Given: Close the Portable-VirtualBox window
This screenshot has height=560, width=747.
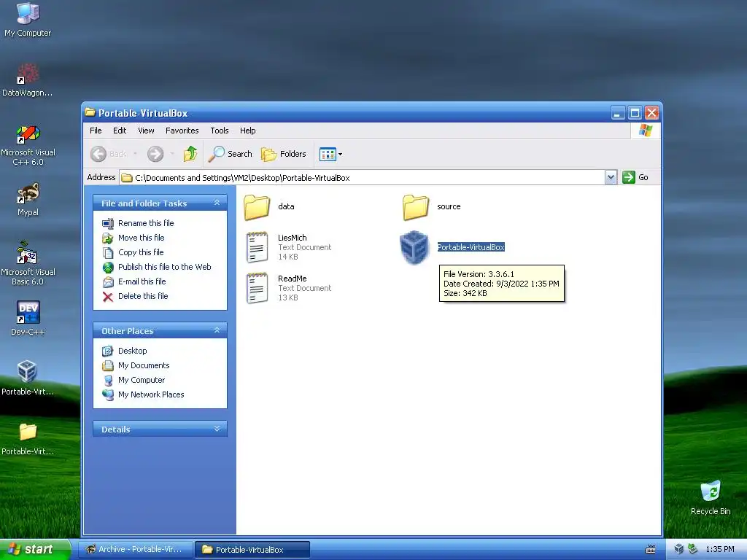Looking at the screenshot, I should click(x=651, y=113).
